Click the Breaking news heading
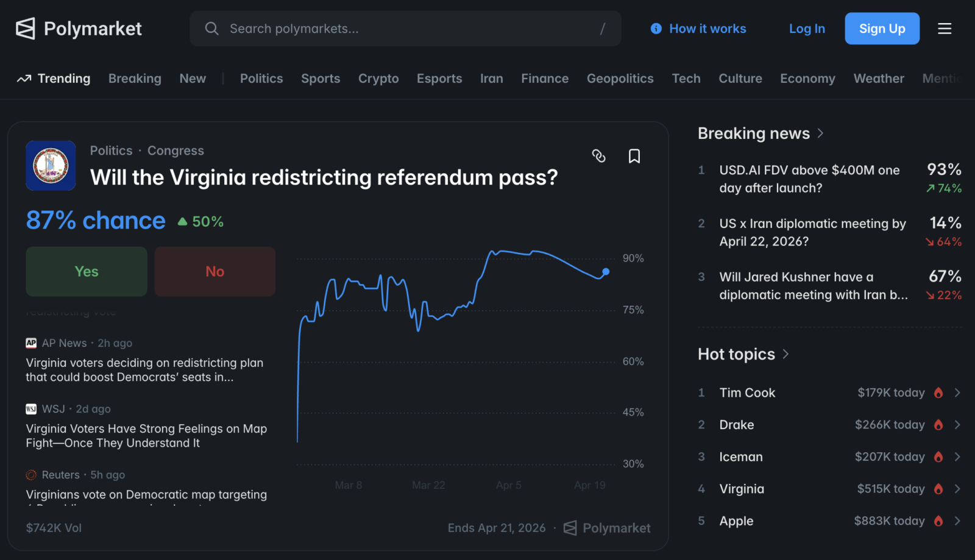The width and height of the screenshot is (975, 560). 754,133
